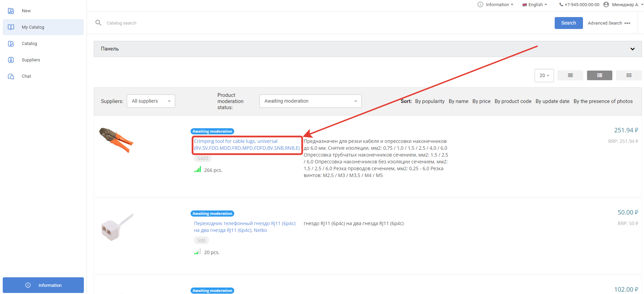Image resolution: width=644 pixels, height=294 pixels.
Task: Click the 102.00 ₽ price
Action: tap(626, 290)
